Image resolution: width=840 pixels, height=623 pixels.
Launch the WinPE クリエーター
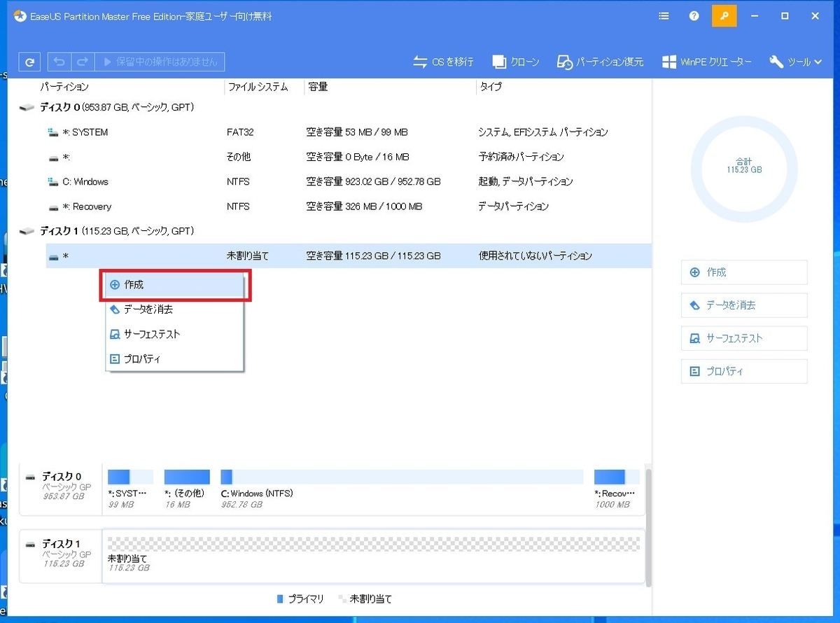coord(706,62)
